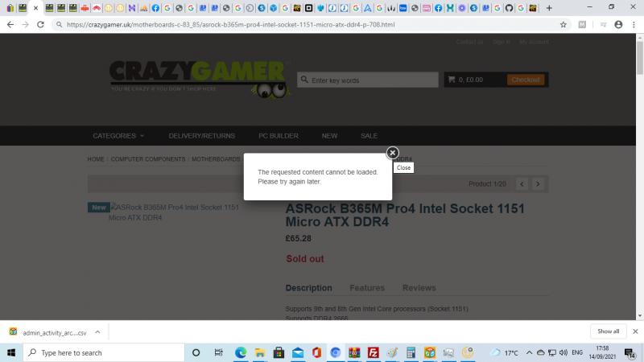Open Cortana circle icon
This screenshot has width=644, height=362.
tap(196, 352)
